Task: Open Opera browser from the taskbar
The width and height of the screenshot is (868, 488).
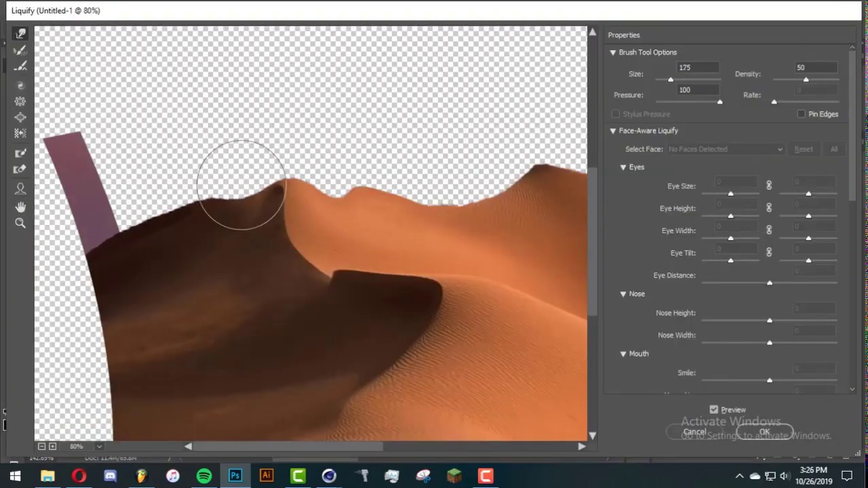Action: [x=79, y=476]
